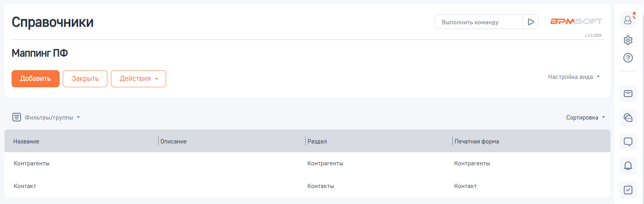Expand the Действия dropdown
Screen dimensions: 644x204
pyautogui.click(x=138, y=78)
